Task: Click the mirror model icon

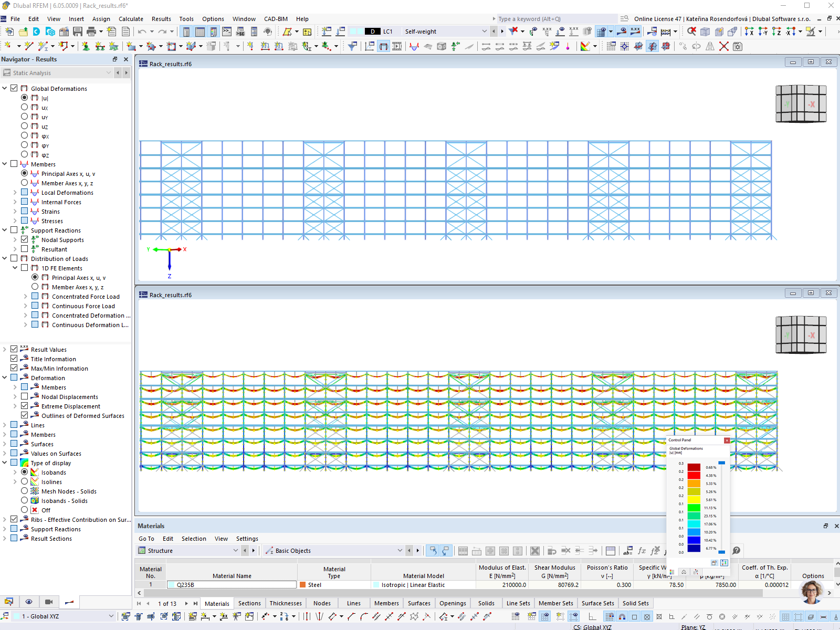Action: (710, 46)
